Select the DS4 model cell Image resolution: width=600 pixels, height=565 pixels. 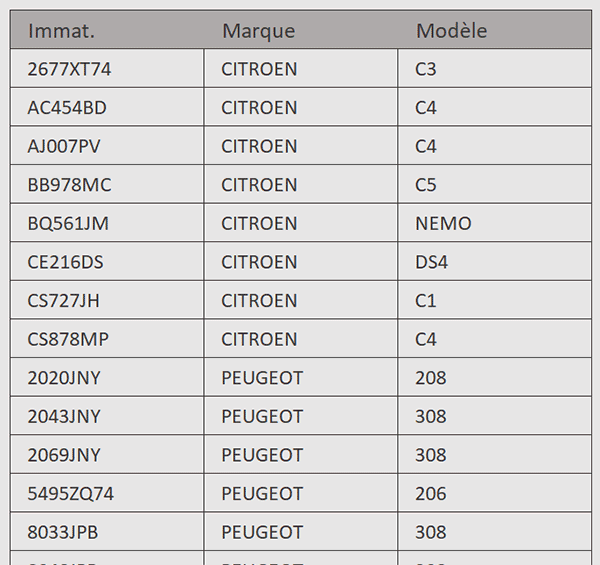432,262
